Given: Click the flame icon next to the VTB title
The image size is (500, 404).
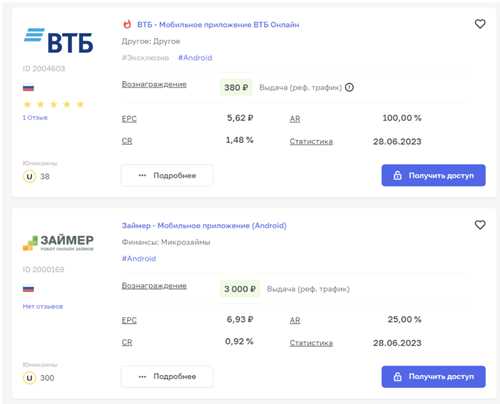Looking at the screenshot, I should click(127, 24).
